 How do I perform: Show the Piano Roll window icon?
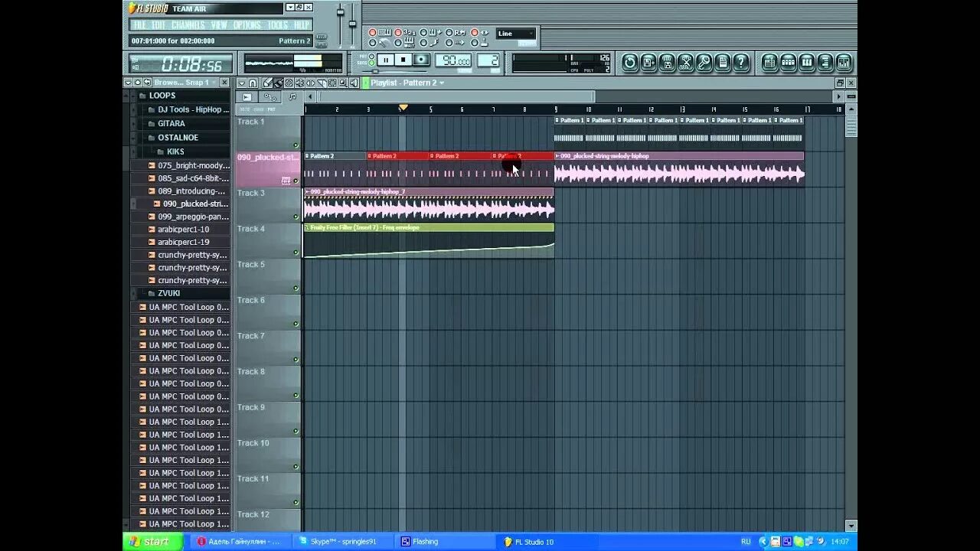pos(807,63)
